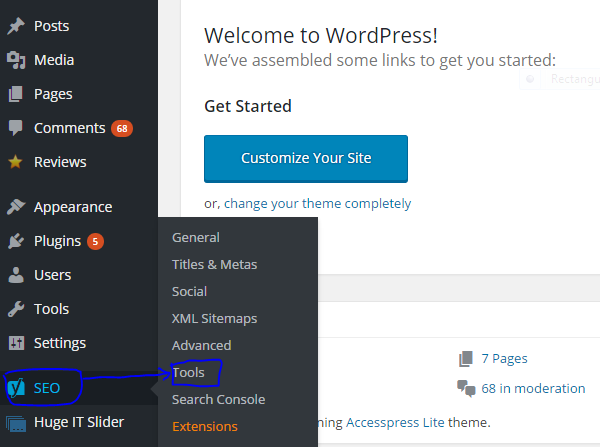Click the Media icon in sidebar

(16, 60)
